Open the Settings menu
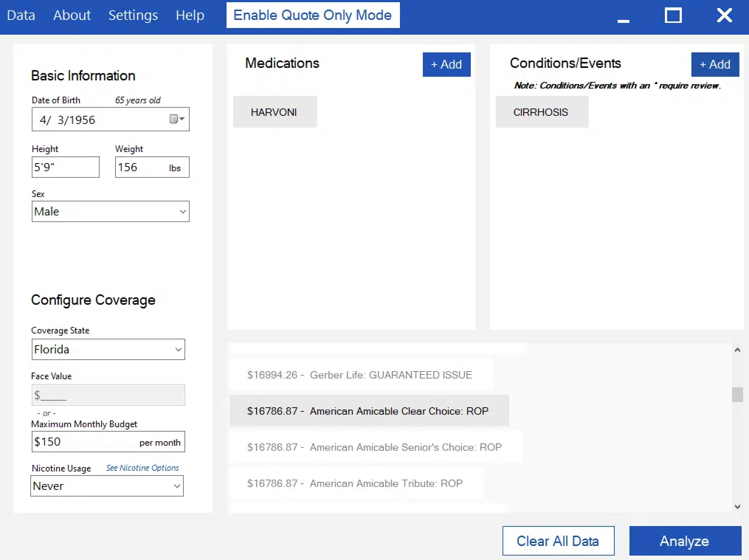749x560 pixels. click(x=133, y=15)
